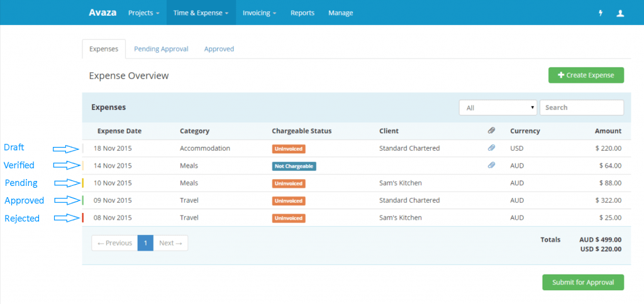Screen dimensions: 644x304
Task: Expand the Projects menu
Action: tap(144, 13)
